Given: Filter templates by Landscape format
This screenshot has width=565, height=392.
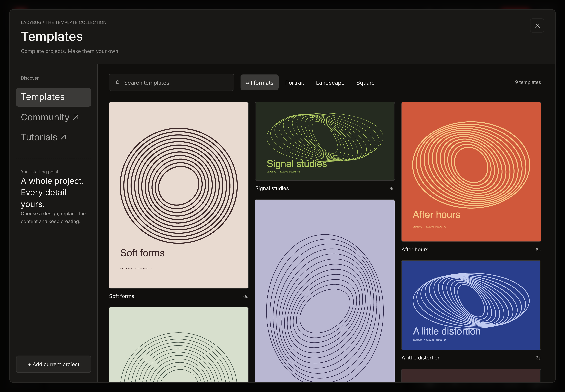Looking at the screenshot, I should point(330,83).
